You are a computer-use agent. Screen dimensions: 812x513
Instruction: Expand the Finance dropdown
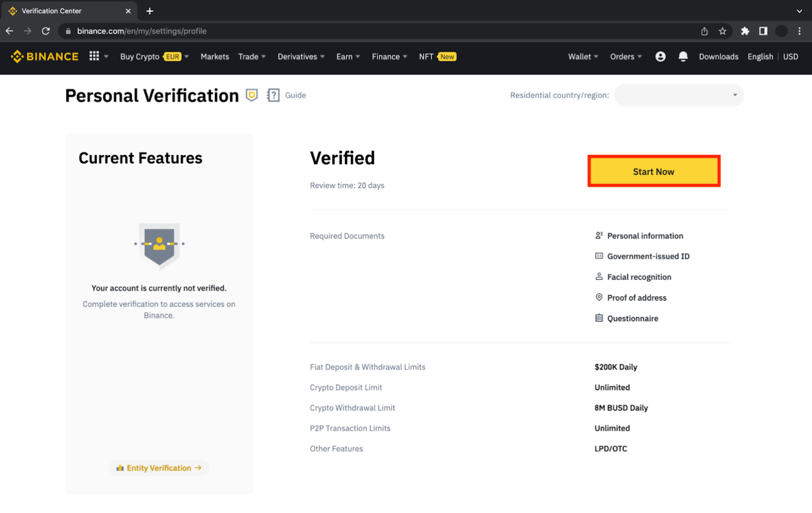[x=390, y=56]
